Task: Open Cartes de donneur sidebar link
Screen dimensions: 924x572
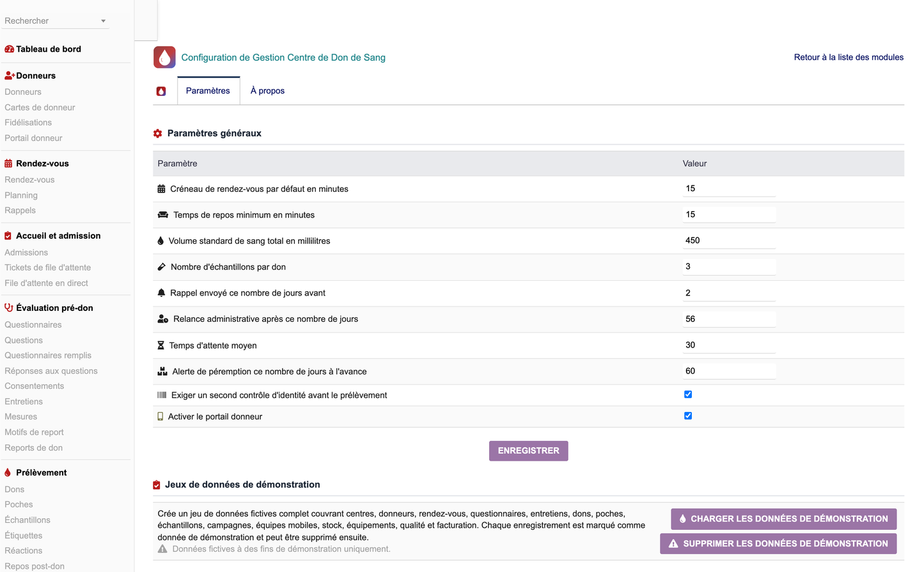Action: (40, 107)
